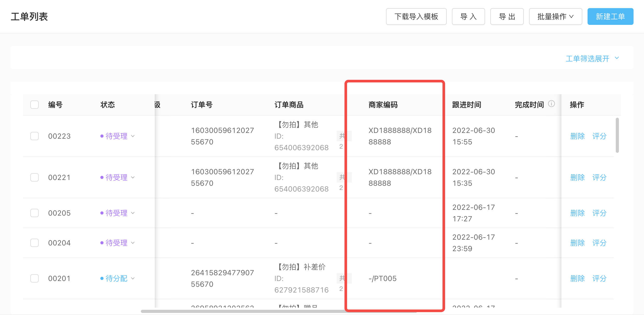This screenshot has width=644, height=315.
Task: Click the 导入 button
Action: 468,16
